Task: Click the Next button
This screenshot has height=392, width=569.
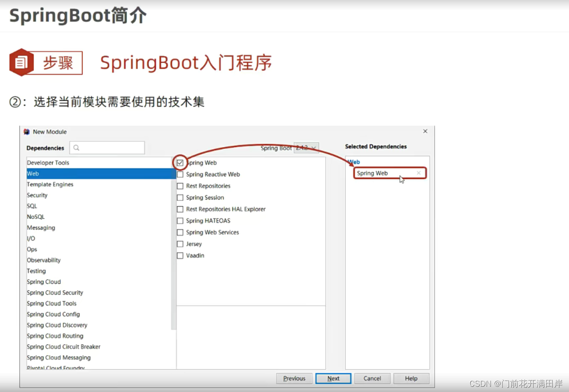Action: pos(334,378)
